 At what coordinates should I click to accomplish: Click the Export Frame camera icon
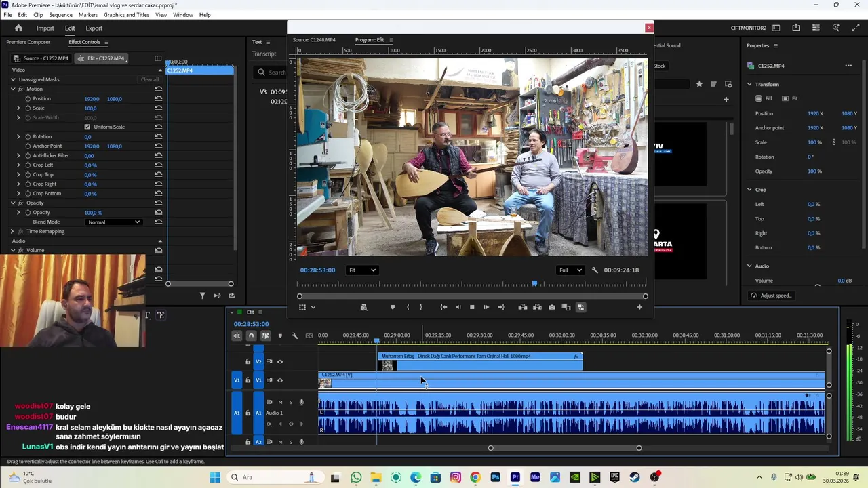click(552, 307)
